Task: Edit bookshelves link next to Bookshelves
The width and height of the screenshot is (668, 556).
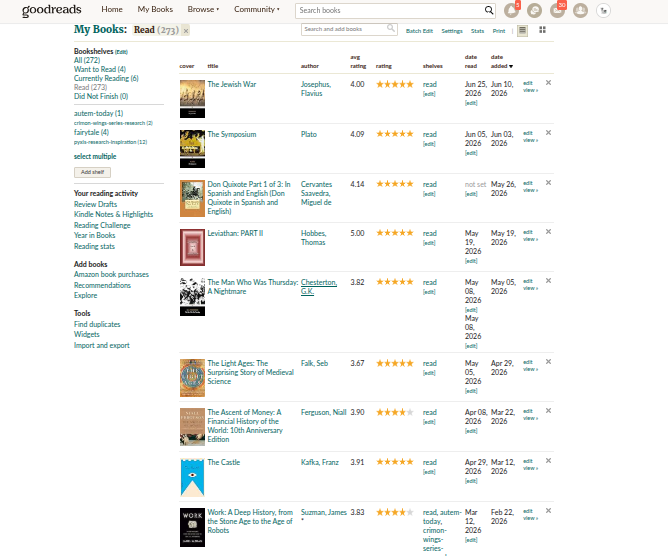Action: [x=121, y=52]
